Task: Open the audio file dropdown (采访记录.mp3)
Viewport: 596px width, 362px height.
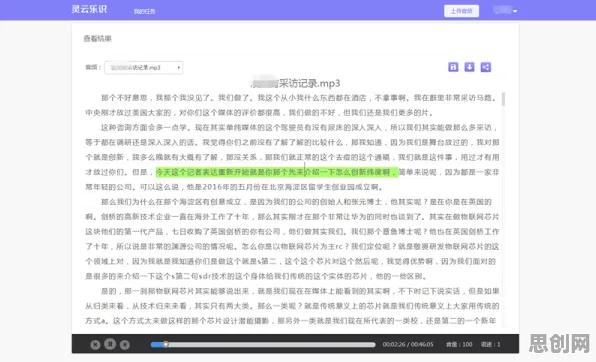Action: click(144, 67)
